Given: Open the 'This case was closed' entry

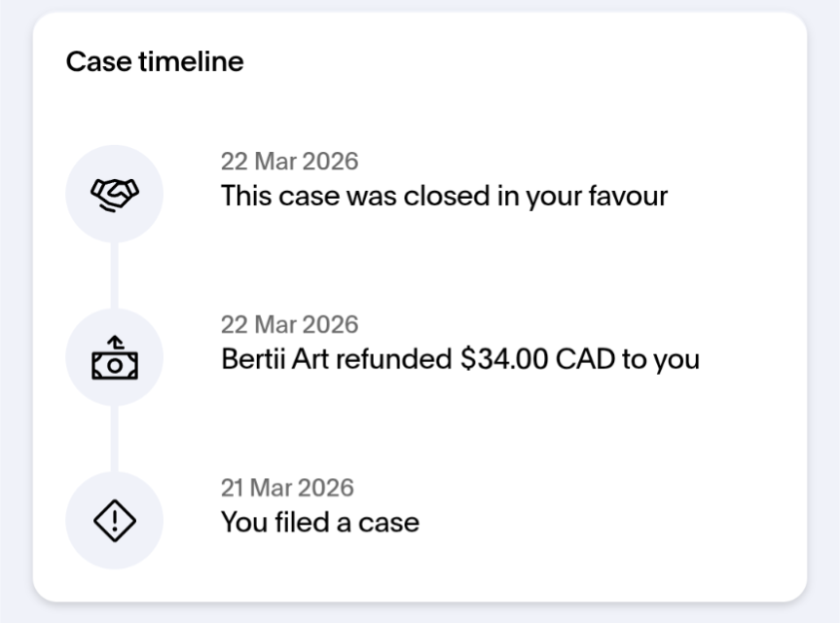Looking at the screenshot, I should click(x=444, y=196).
